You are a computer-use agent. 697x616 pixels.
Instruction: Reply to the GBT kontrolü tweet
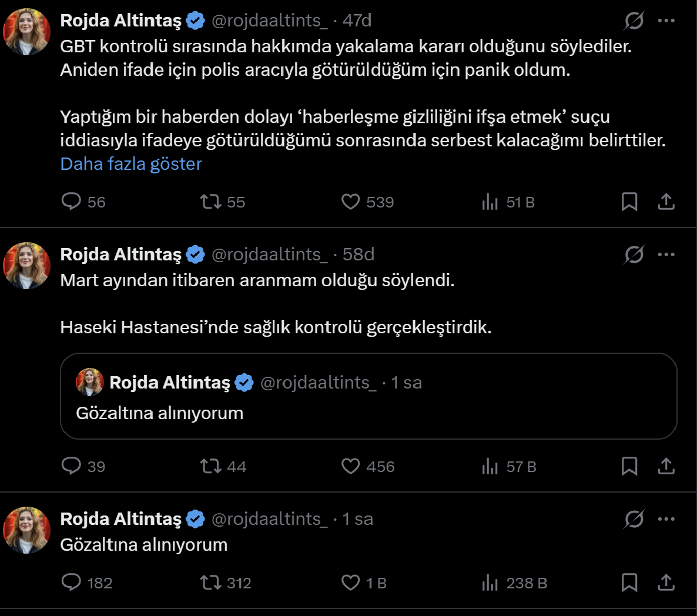coord(71,202)
